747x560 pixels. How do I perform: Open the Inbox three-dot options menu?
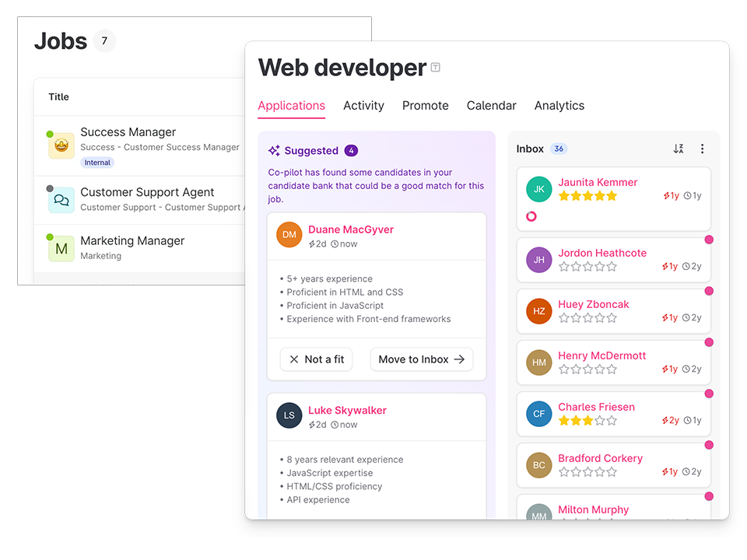(702, 149)
